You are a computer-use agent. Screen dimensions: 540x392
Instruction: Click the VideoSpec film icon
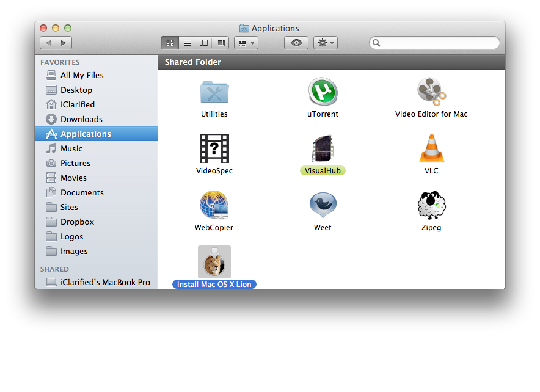[214, 148]
